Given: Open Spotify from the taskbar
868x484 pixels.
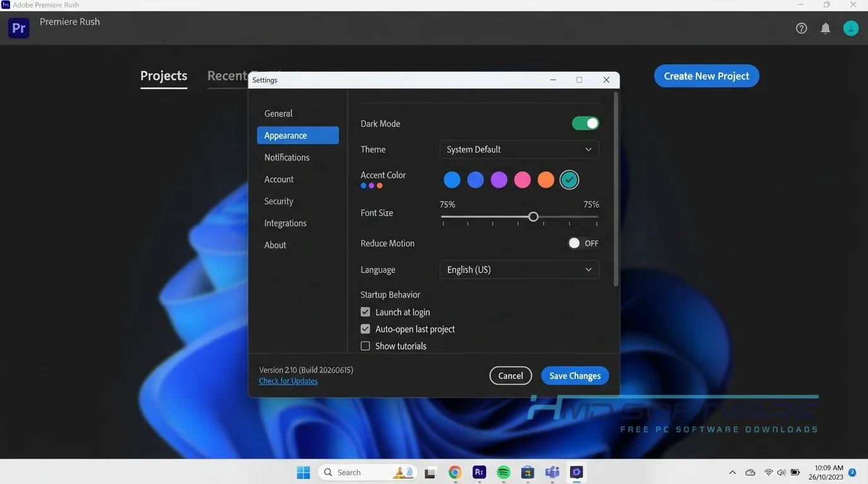Looking at the screenshot, I should tap(503, 472).
